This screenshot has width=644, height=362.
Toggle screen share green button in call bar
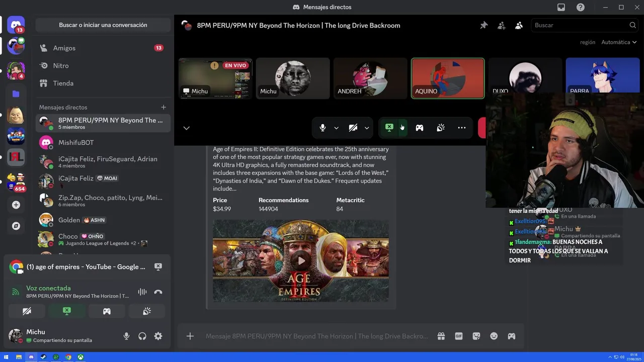click(x=389, y=128)
